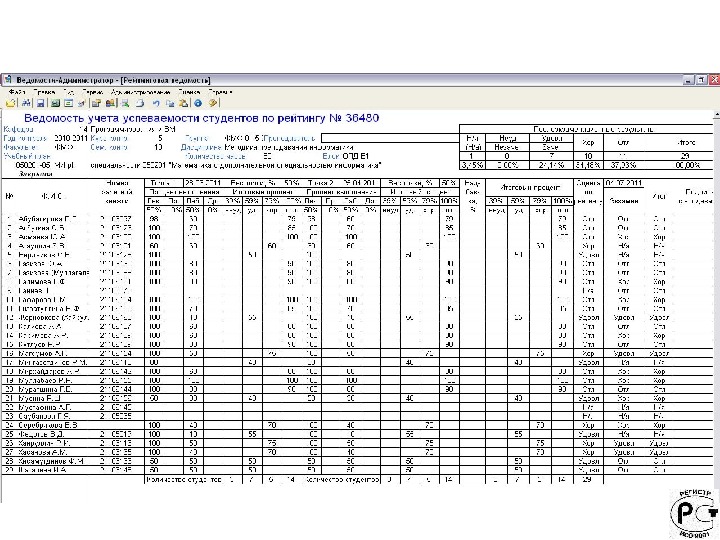
Task: Click the binoculars search toolbar icon
Action: 26,103
